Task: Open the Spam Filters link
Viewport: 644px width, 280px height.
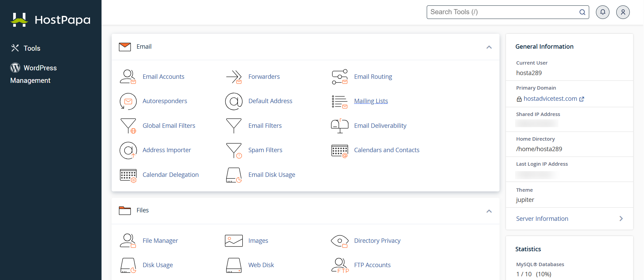Action: tap(265, 150)
